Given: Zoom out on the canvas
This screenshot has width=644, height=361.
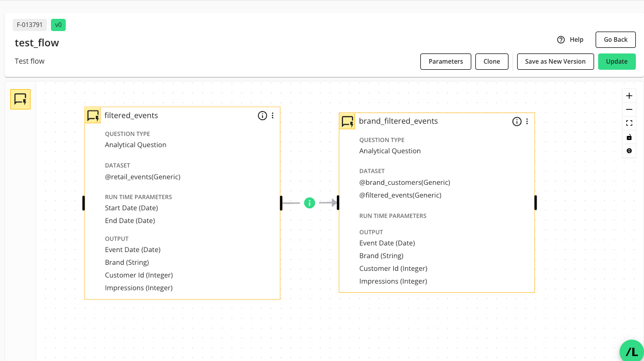Looking at the screenshot, I should (629, 109).
